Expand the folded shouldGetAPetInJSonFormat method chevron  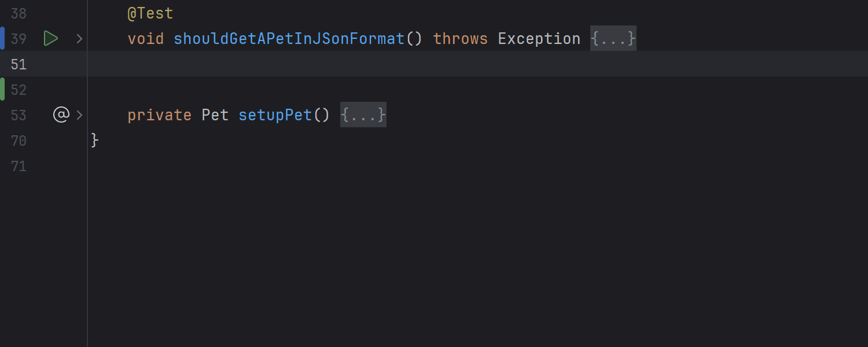79,39
